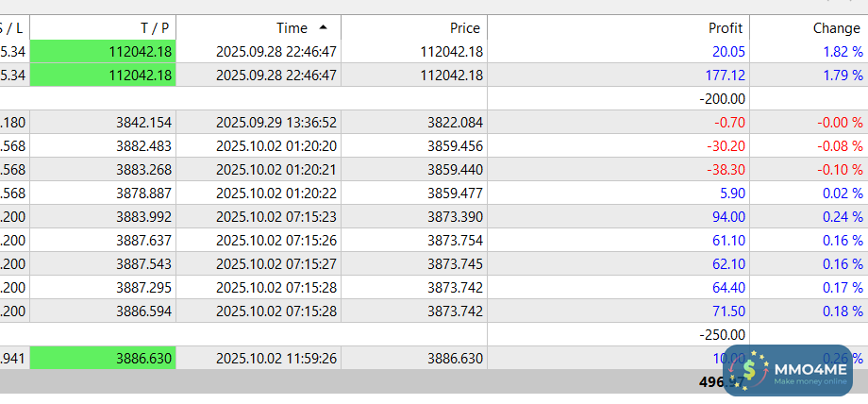Click the Price column header
868x404 pixels.
point(466,28)
